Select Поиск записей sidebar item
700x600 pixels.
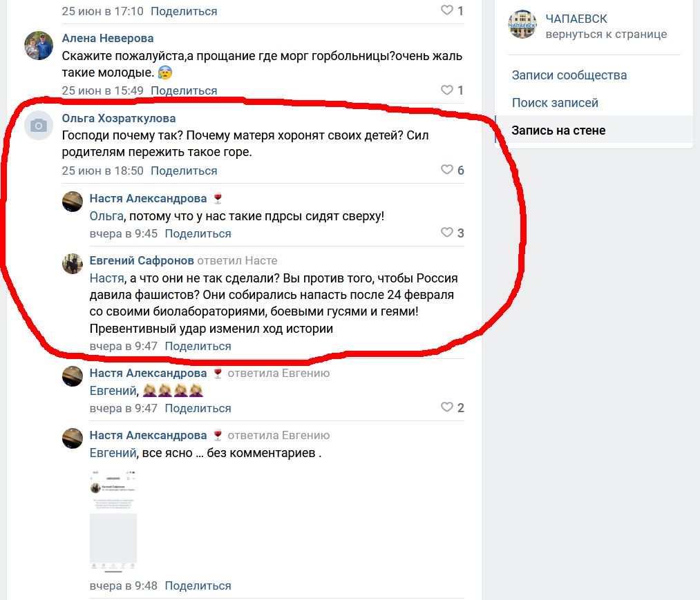pos(555,103)
